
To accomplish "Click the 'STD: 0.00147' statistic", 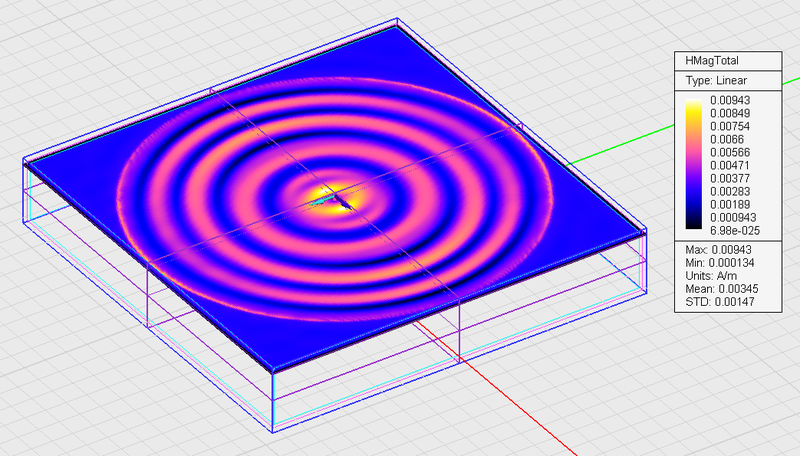I will [720, 301].
